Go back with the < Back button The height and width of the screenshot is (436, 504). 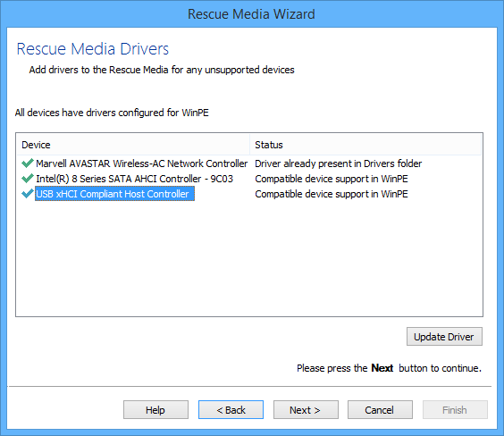231,410
